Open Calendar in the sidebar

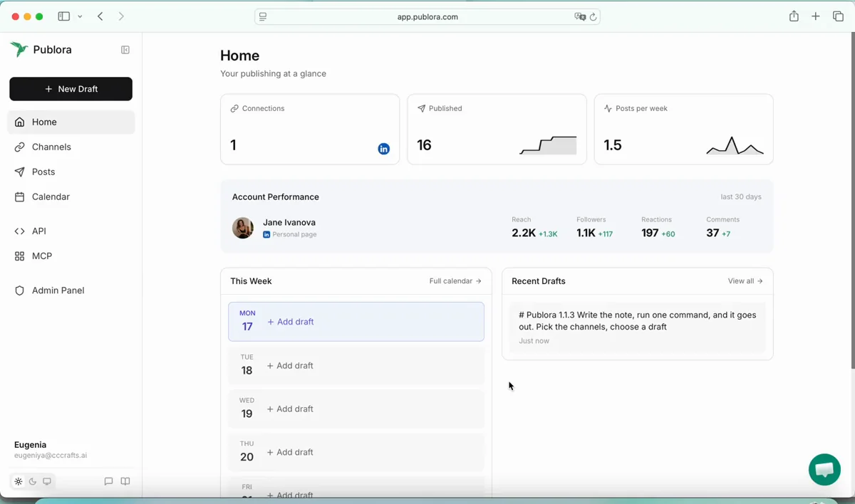click(71, 196)
